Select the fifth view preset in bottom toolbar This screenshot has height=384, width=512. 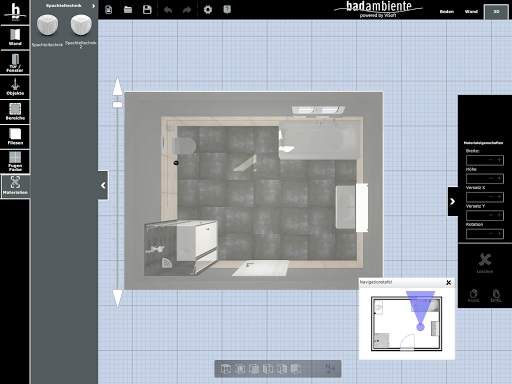[282, 369]
